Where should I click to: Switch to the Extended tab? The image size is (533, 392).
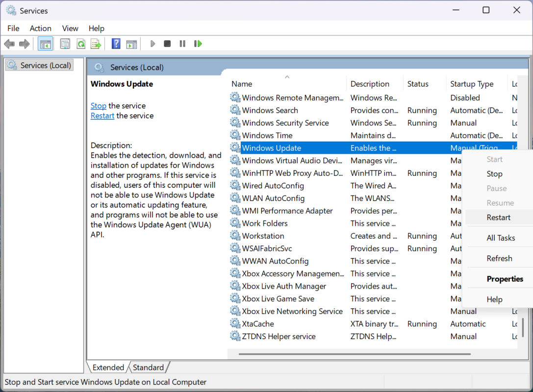coord(108,367)
